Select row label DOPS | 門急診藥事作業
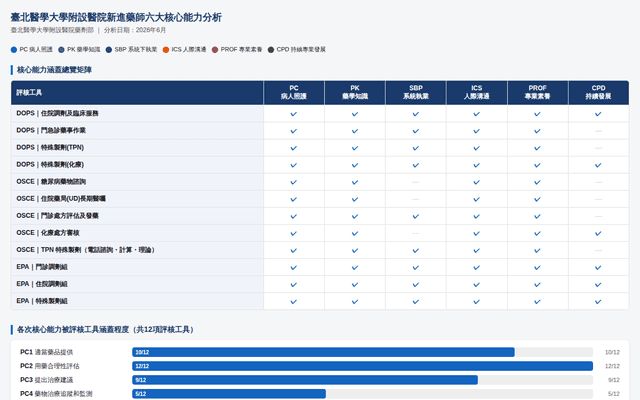This screenshot has height=400, width=640. (51, 131)
